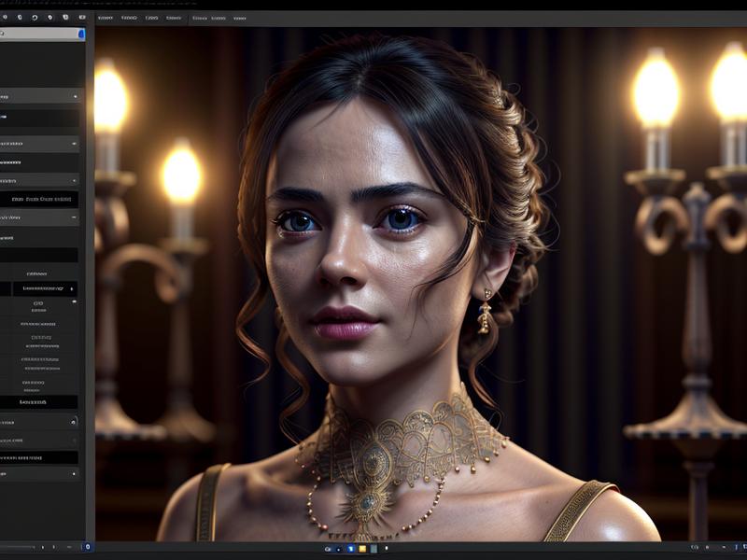
Task: Click the camera-like icon in top toolbar
Action: pos(81,17)
